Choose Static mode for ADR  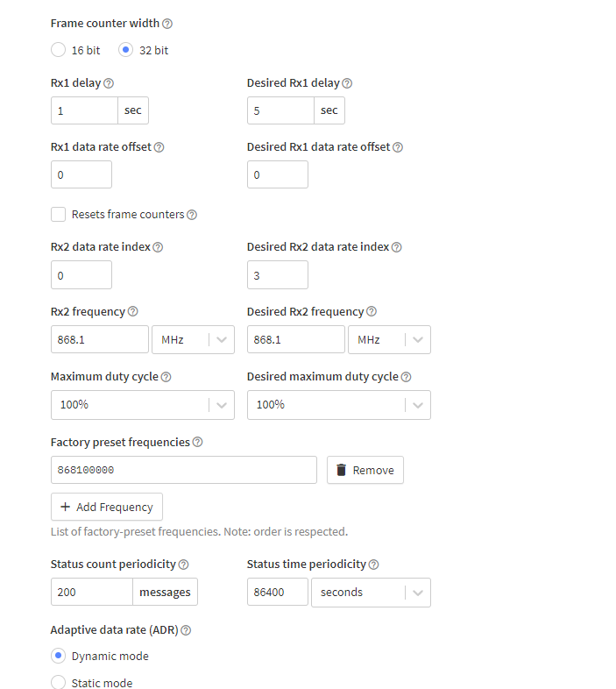59,682
